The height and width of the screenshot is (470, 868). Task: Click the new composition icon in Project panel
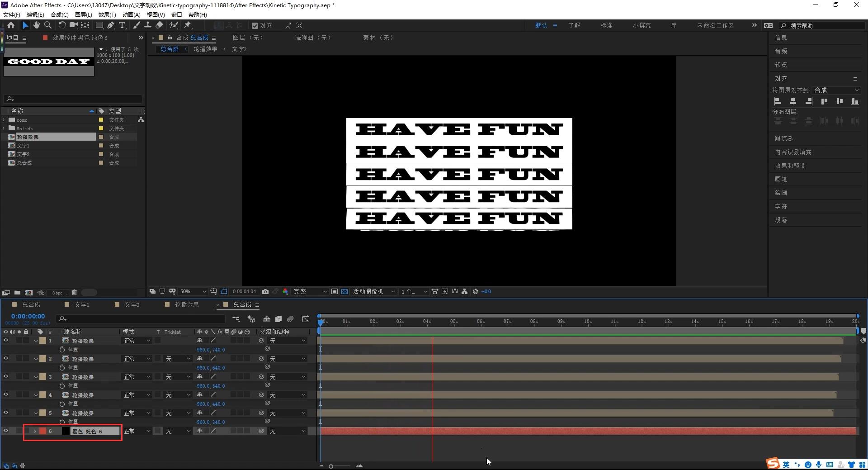point(29,293)
